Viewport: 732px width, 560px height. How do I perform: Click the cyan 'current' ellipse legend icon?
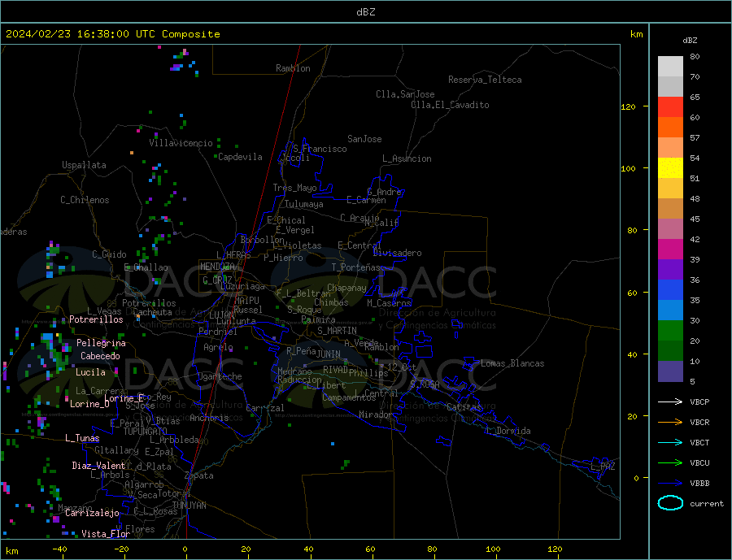point(670,503)
